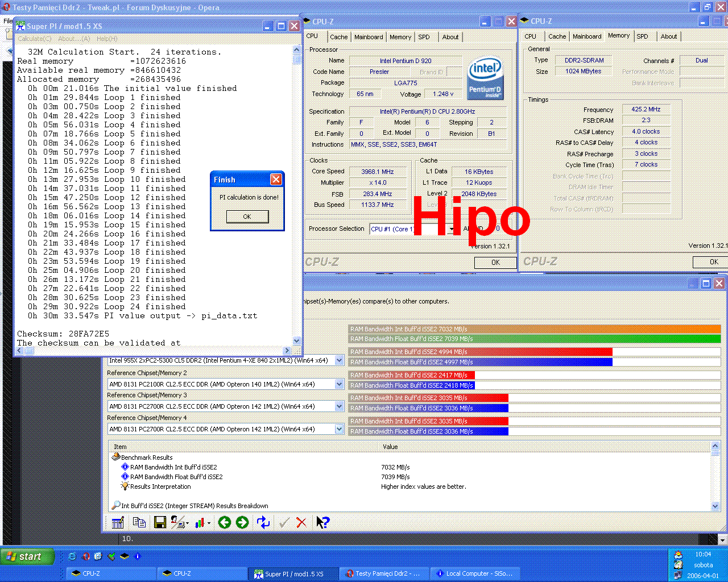Switch to CPU tab in memory-timings CPU-Z window
The height and width of the screenshot is (582, 728).
click(x=530, y=36)
